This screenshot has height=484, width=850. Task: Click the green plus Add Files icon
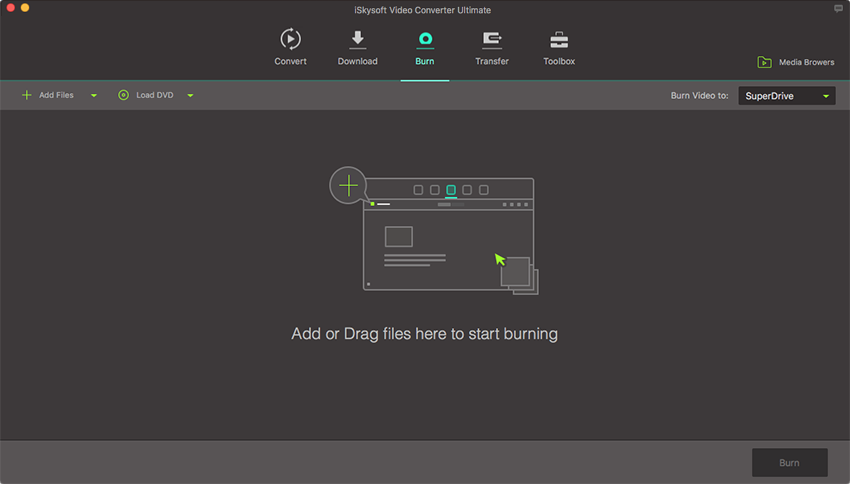(x=26, y=95)
